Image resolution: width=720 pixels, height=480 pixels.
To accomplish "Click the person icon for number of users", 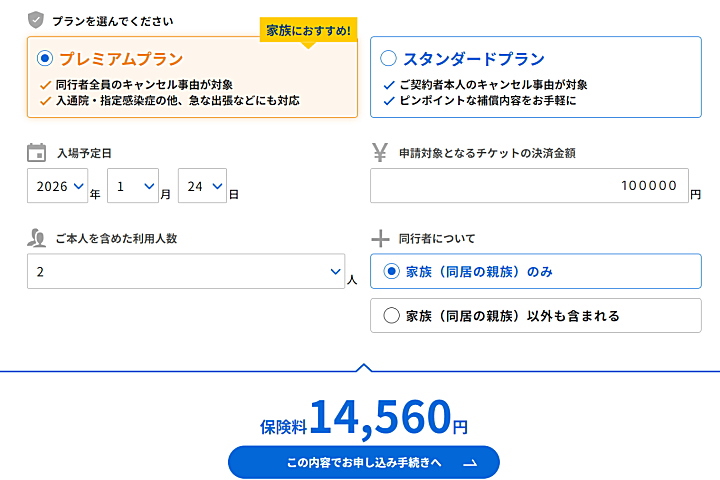I will (37, 238).
